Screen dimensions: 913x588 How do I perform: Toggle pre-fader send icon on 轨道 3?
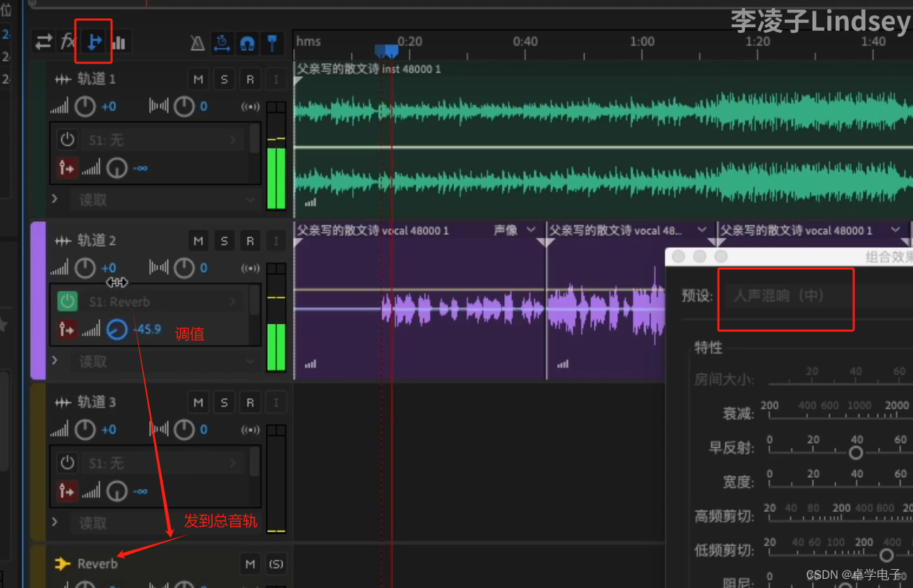pos(66,490)
